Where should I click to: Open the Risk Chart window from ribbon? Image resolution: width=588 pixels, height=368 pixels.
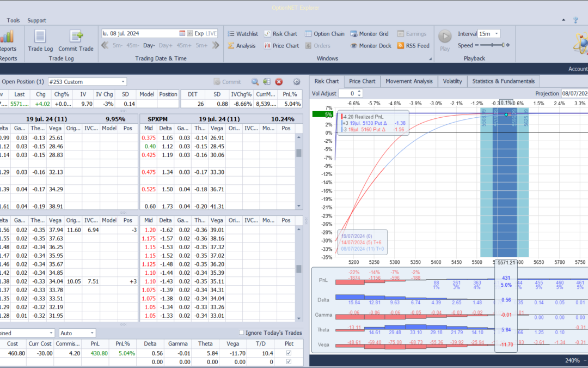click(280, 34)
